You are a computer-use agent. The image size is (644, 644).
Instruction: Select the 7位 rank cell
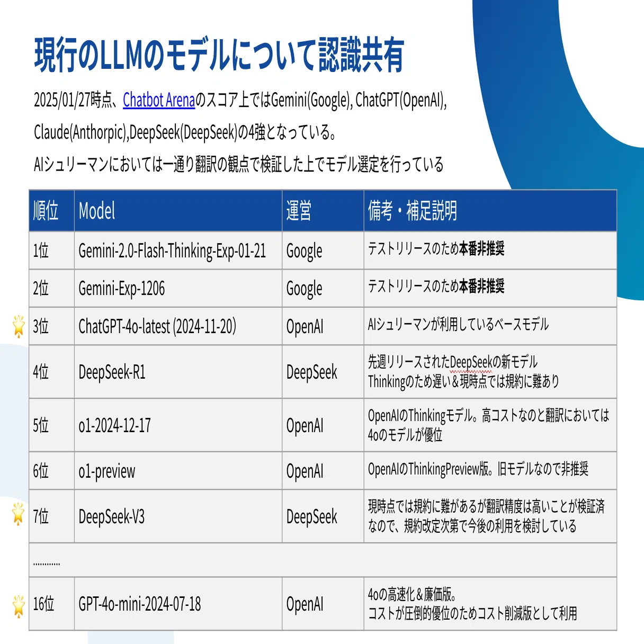(x=52, y=516)
